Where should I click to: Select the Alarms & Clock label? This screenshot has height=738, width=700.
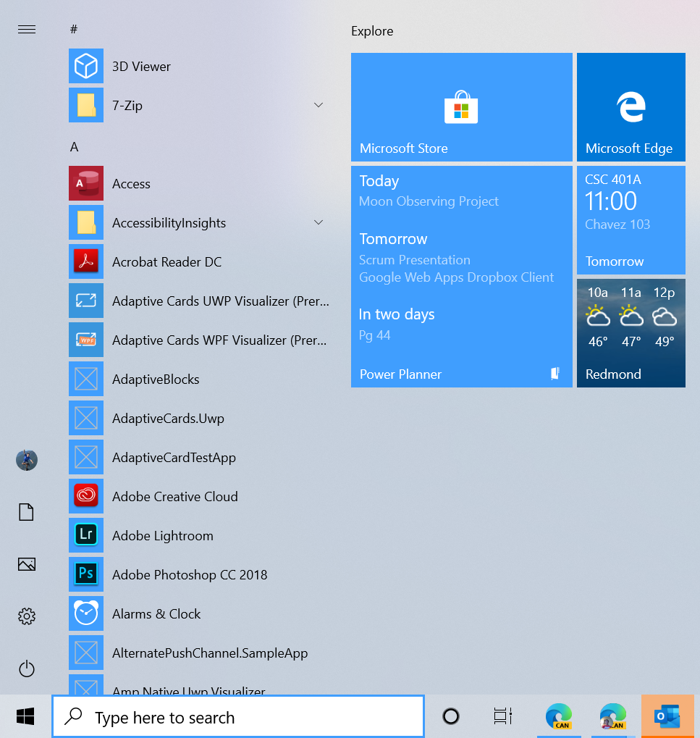point(156,613)
